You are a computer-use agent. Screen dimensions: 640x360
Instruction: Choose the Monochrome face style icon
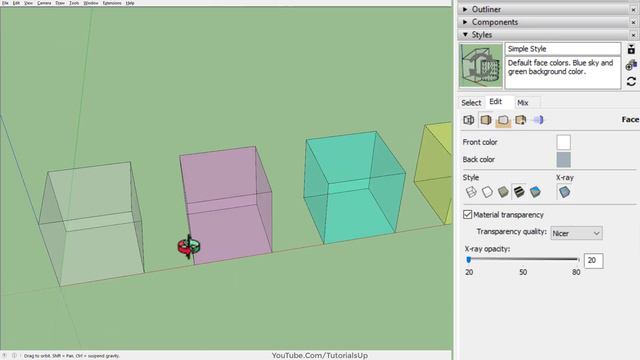click(x=535, y=192)
